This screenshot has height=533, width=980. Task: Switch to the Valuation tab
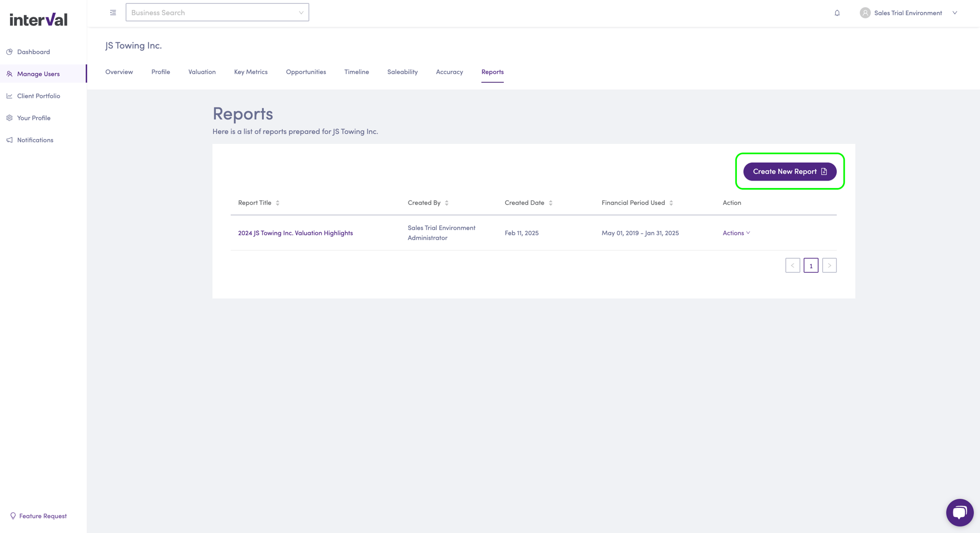(x=202, y=72)
